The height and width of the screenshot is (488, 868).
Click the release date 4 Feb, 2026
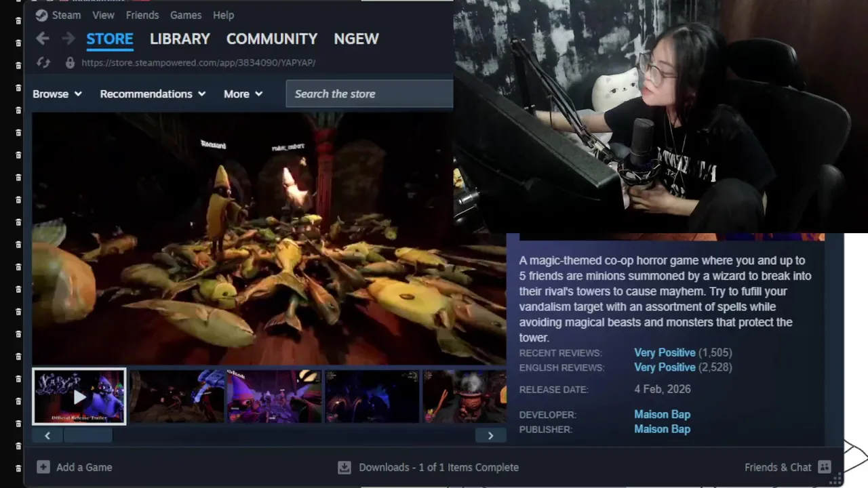click(663, 389)
